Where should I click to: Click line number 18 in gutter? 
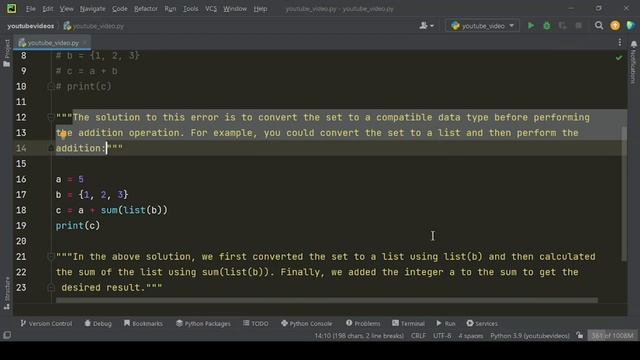21,210
